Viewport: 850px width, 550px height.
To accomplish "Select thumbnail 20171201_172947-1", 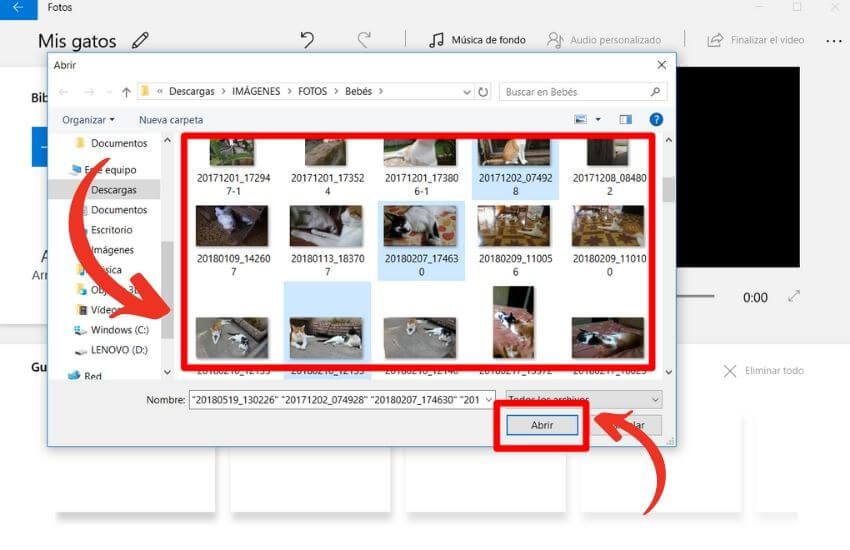I will pyautogui.click(x=233, y=166).
